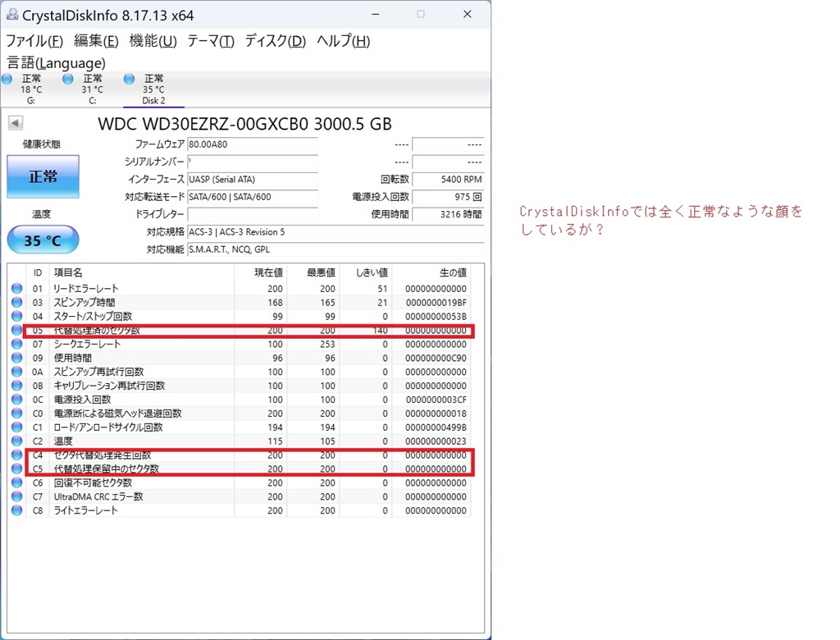The image size is (840, 640).
Task: Click raw value 0000000003CF in 電源投入回数 row
Action: tap(436, 400)
